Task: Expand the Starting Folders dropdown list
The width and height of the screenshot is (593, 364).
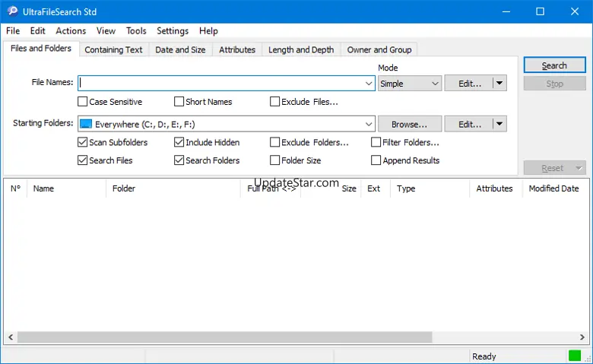Action: pyautogui.click(x=369, y=124)
